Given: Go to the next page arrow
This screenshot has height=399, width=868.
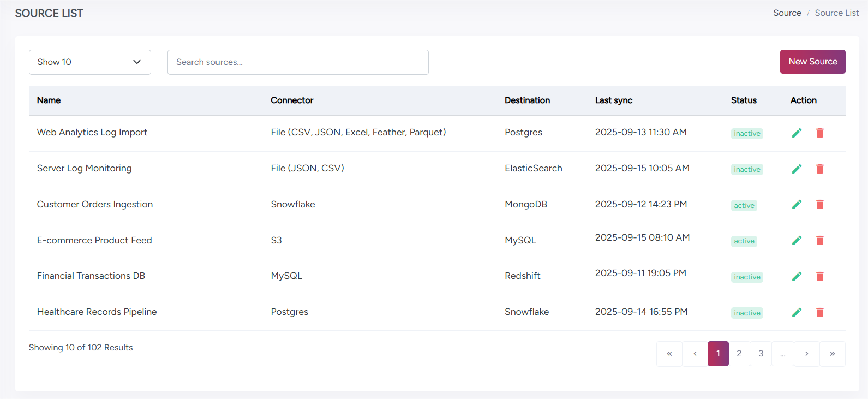Looking at the screenshot, I should tap(806, 354).
